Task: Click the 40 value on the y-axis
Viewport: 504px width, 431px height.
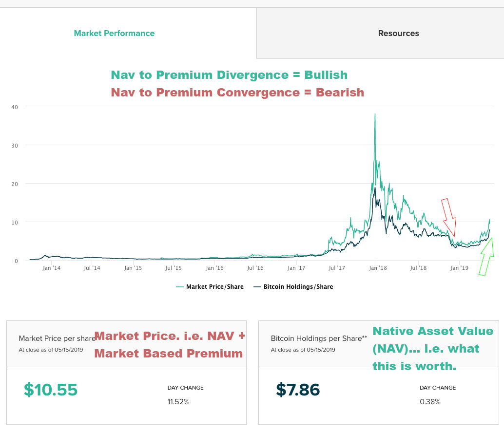Action: pyautogui.click(x=15, y=106)
